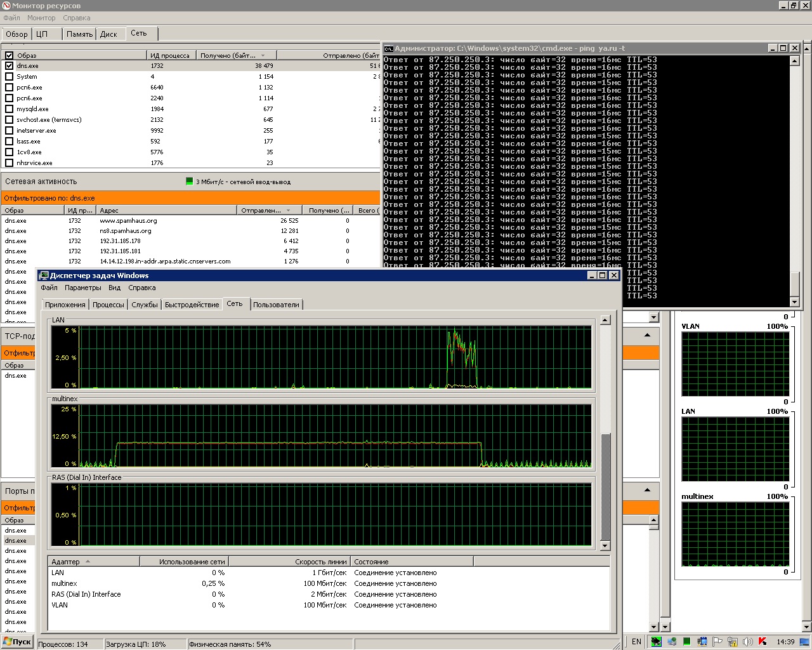Viewport: 812px width, 650px height.
Task: Click the green Task Manager CPU tray icon
Action: click(687, 641)
